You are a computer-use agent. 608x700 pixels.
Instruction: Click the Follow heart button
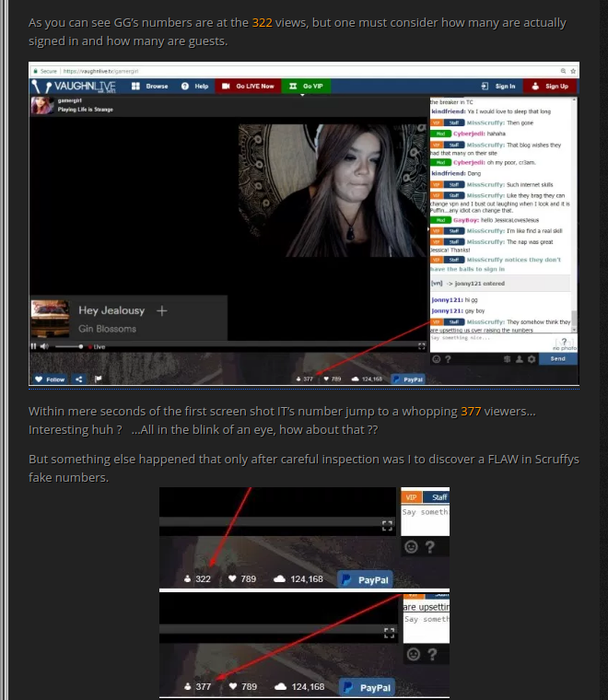[50, 379]
